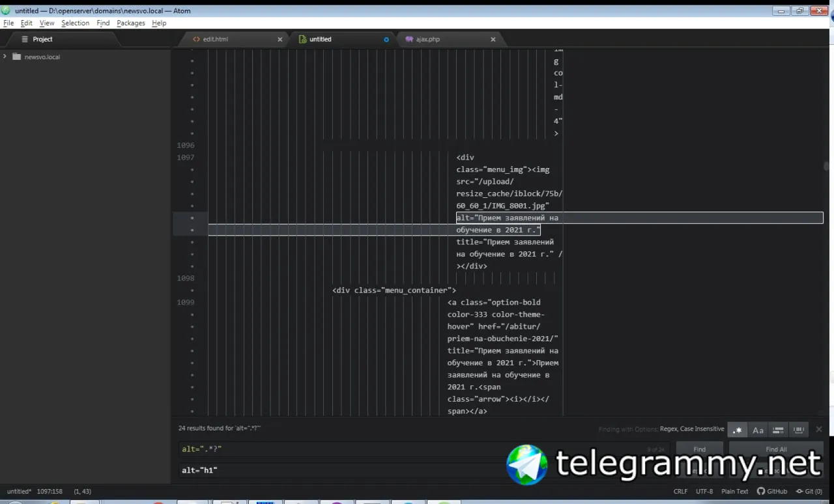Image resolution: width=834 pixels, height=504 pixels.
Task: Close the find and replace panel
Action: coord(819,429)
